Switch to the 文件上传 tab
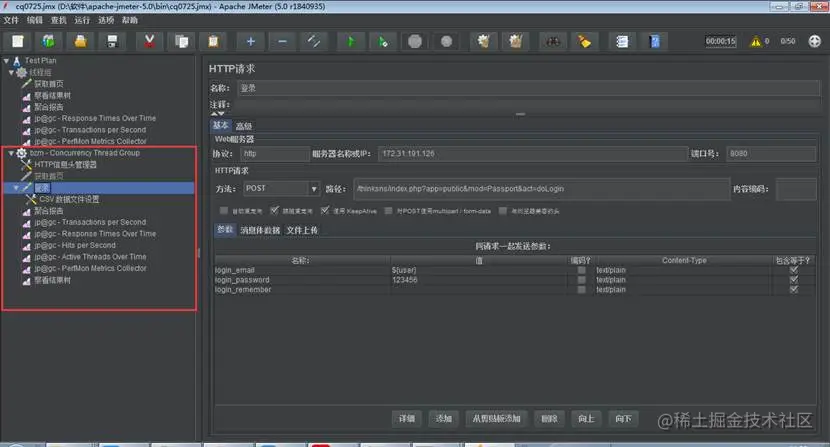 tap(302, 230)
